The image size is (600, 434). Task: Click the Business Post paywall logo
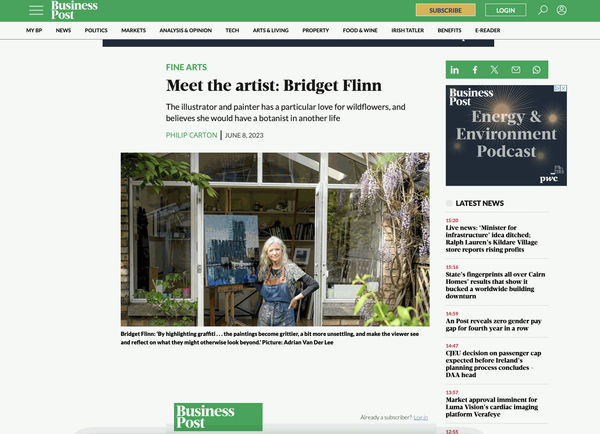click(218, 417)
